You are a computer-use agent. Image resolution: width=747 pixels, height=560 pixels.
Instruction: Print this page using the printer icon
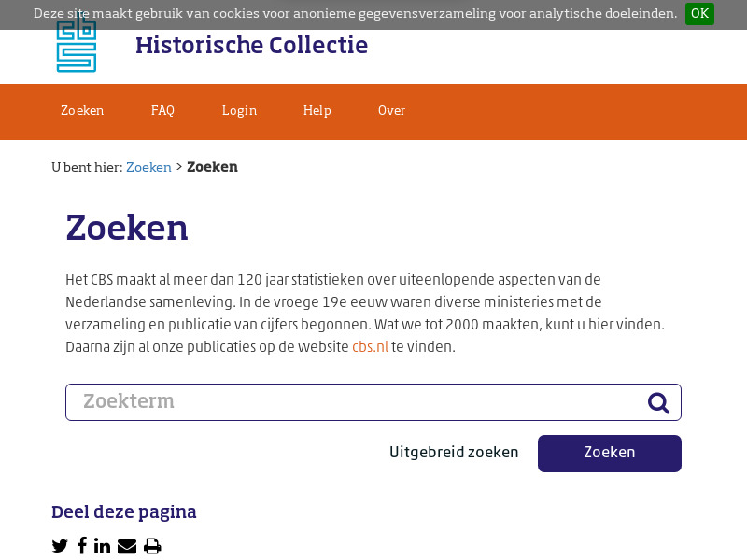tap(152, 546)
